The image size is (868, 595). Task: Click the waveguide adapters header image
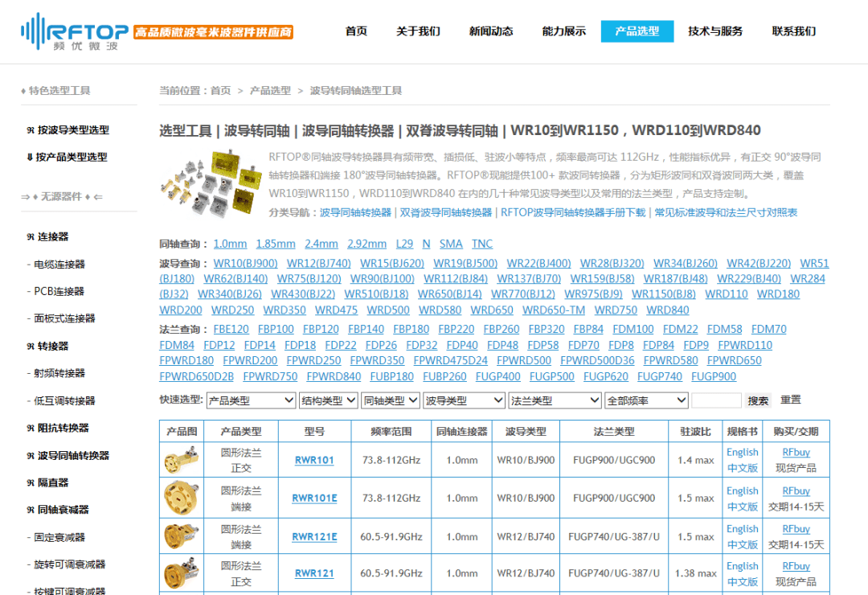[x=211, y=183]
